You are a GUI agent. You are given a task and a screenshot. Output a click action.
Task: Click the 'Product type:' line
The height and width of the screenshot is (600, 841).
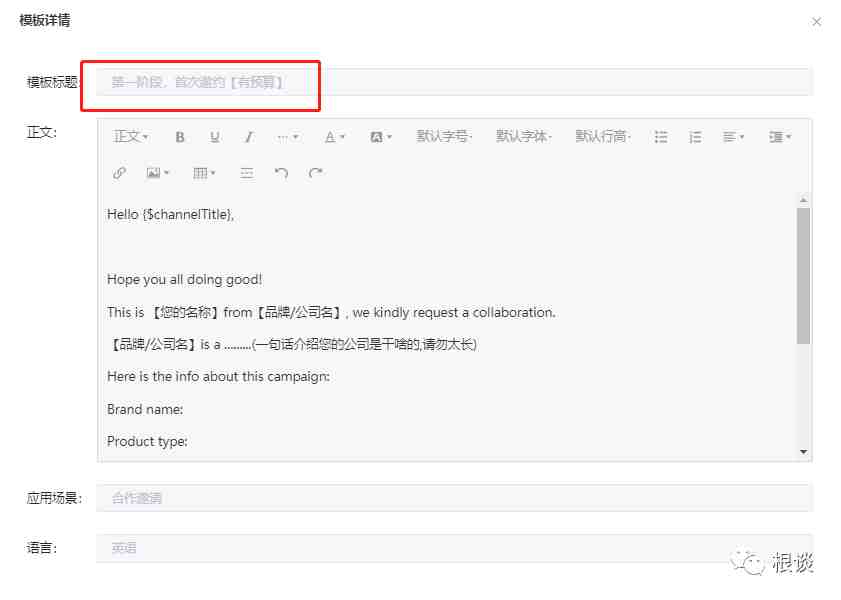[147, 441]
